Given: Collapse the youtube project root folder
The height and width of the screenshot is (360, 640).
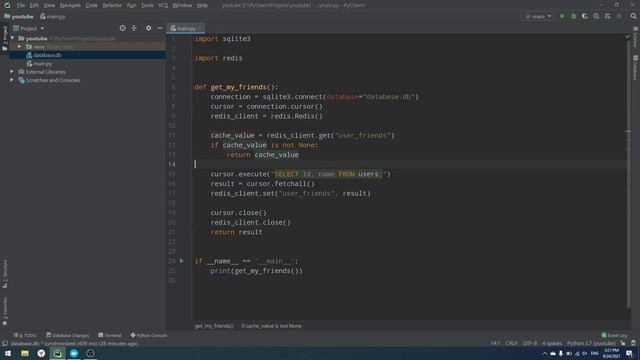Looking at the screenshot, I should point(13,38).
